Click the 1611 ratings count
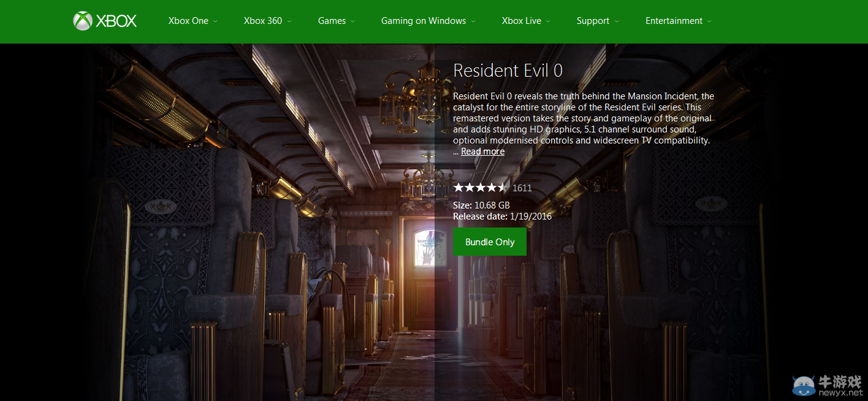Image resolution: width=868 pixels, height=401 pixels. point(522,188)
